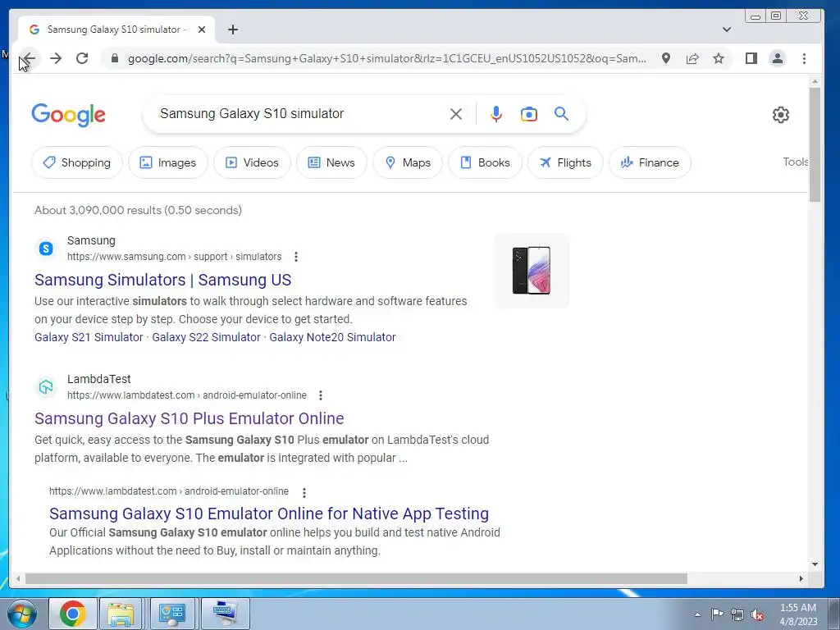Screen dimensions: 840x630
Task: Click the network tray icon
Action: pyautogui.click(x=737, y=614)
